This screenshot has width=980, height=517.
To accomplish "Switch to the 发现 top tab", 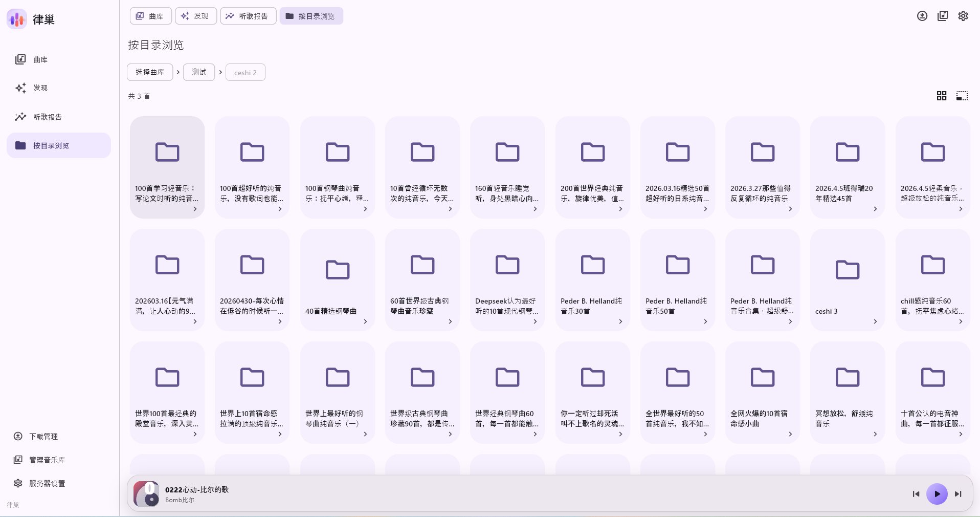I will click(x=196, y=16).
